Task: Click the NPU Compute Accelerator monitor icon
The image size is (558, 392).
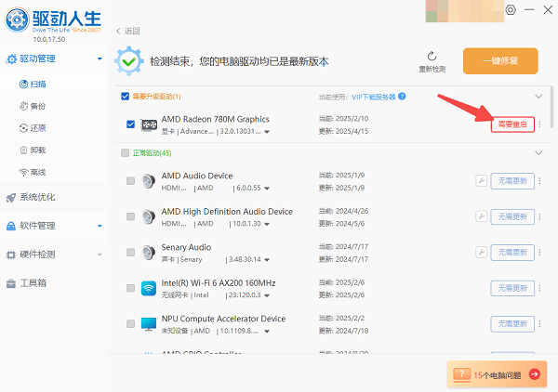Action: (x=149, y=324)
